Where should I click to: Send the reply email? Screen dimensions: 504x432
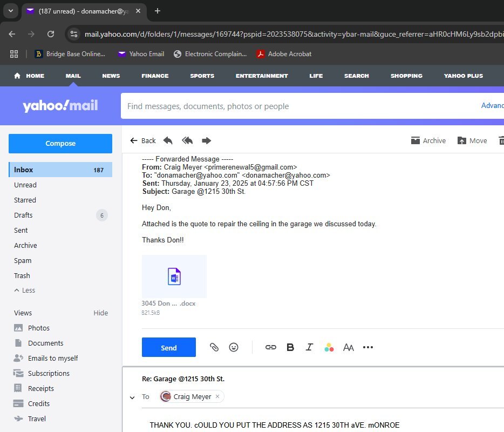[x=169, y=347]
